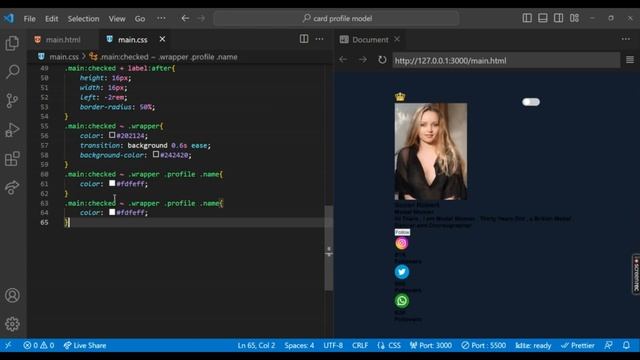The image size is (640, 360).
Task: Open the View menu
Action: pyautogui.click(x=117, y=19)
